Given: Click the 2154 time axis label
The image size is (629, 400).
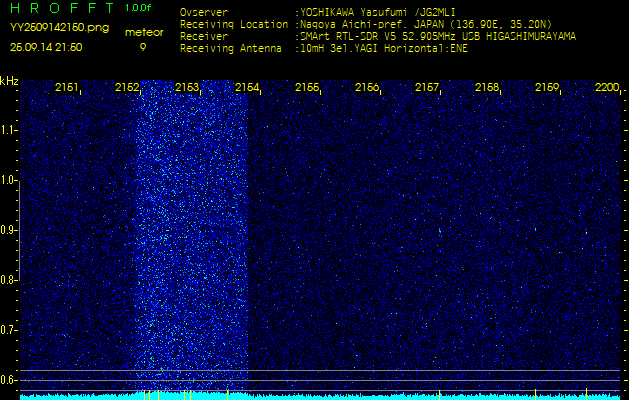Looking at the screenshot, I should (247, 87).
